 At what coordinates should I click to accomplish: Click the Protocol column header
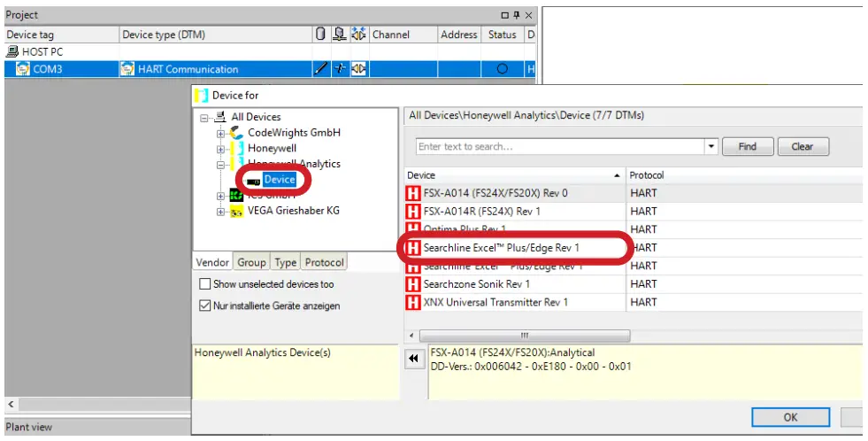[x=744, y=175]
